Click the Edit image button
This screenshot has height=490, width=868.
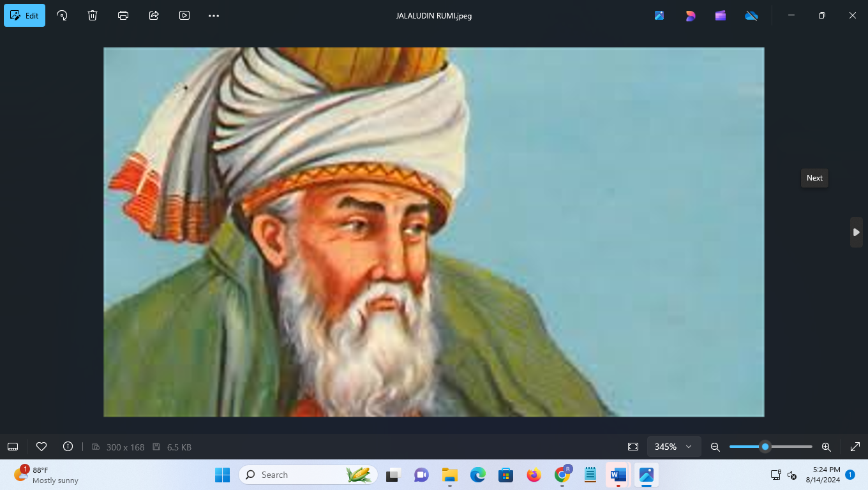click(24, 15)
